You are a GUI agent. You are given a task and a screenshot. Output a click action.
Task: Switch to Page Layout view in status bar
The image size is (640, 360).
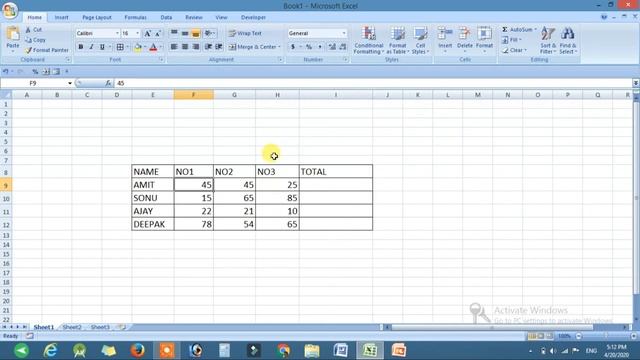[541, 336]
